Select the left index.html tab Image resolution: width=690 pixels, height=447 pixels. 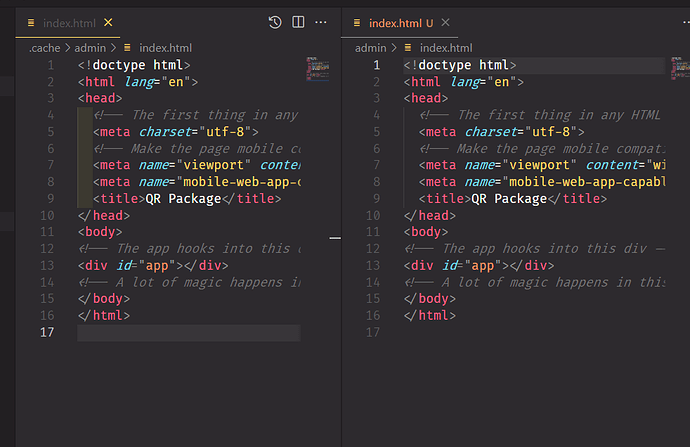click(x=68, y=22)
